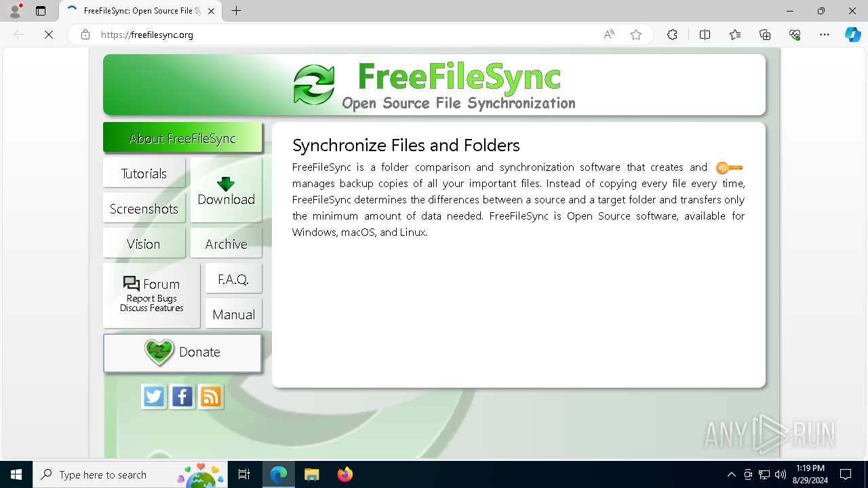Click the Download button with green arrow

coord(226,190)
